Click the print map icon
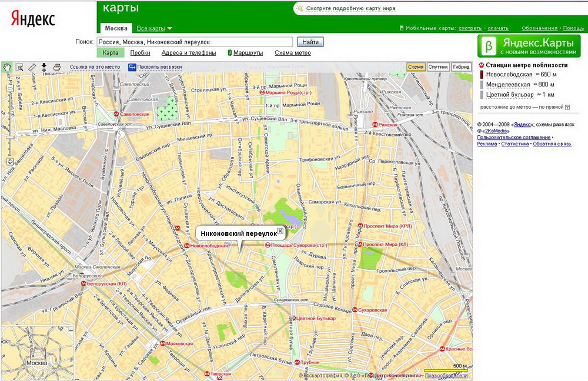Viewport: 588px width, 381px height. coord(56,67)
